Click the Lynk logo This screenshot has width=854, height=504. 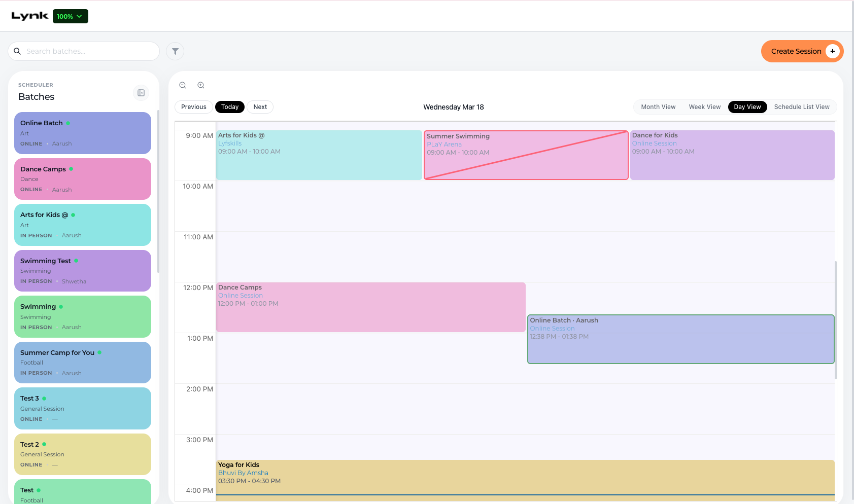tap(30, 16)
